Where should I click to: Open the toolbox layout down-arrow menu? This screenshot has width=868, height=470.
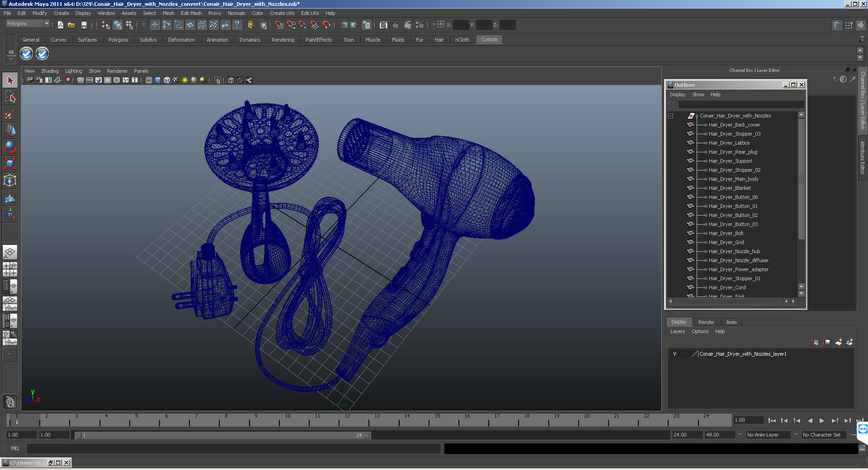coord(9,354)
